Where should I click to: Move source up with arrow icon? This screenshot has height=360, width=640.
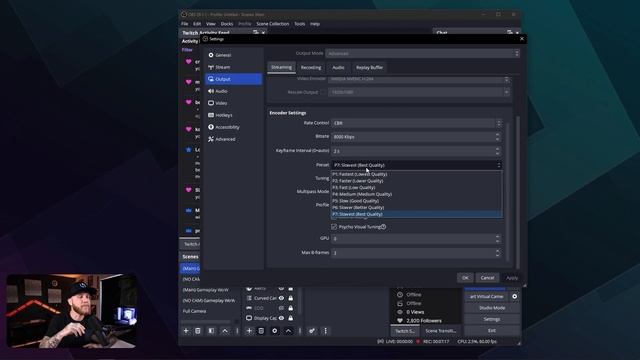tap(288, 331)
